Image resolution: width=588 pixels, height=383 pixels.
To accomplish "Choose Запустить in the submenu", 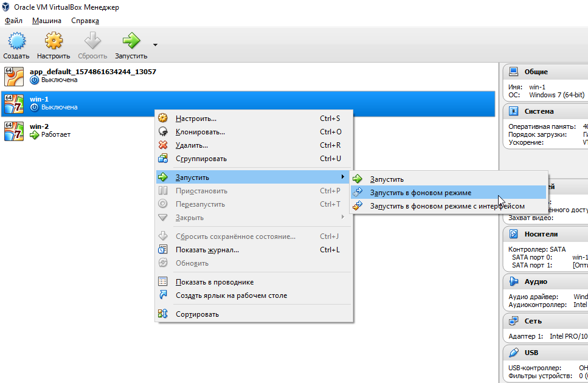I will click(449, 179).
